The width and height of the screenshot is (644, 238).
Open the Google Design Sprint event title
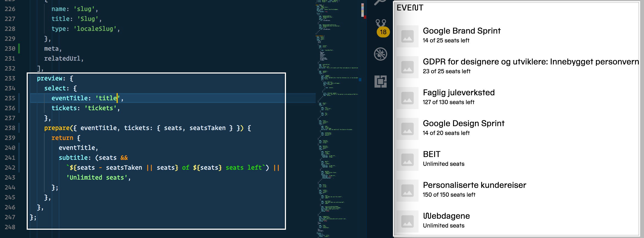pos(464,123)
